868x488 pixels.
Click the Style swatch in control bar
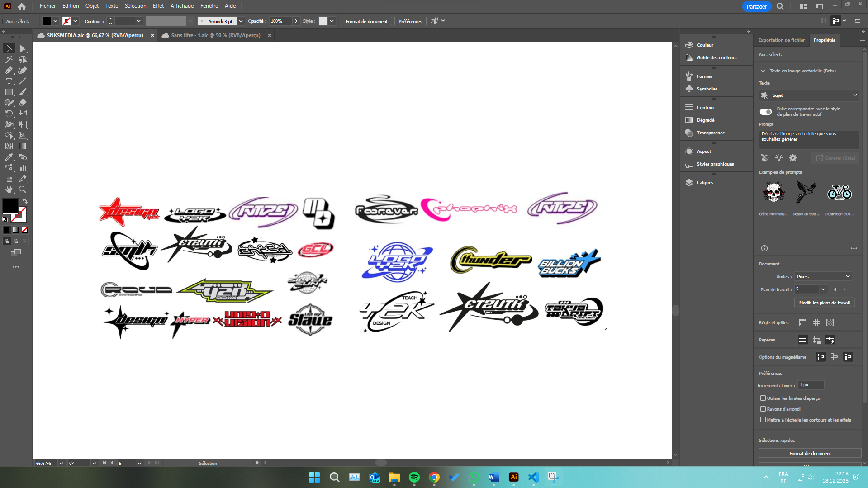pyautogui.click(x=323, y=21)
